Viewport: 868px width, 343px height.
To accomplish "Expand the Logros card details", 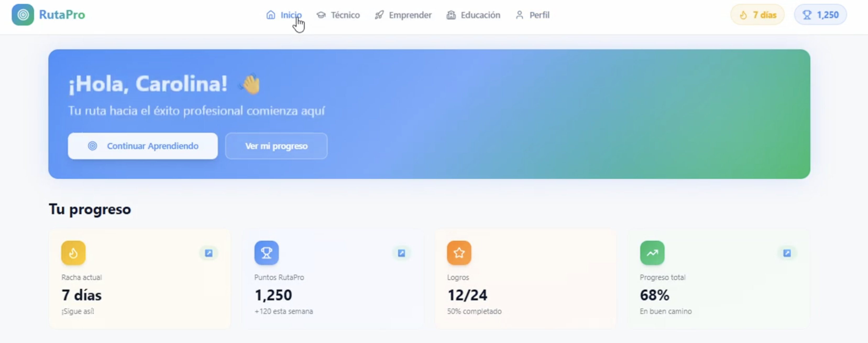I will (594, 253).
